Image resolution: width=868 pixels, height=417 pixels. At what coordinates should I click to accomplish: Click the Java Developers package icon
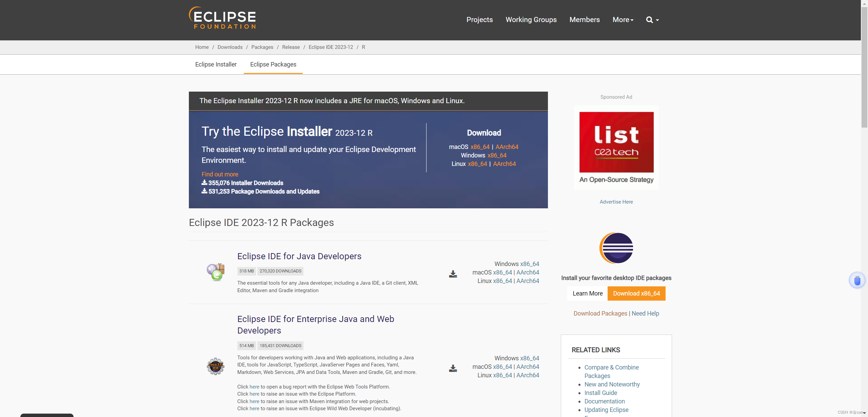coord(216,272)
